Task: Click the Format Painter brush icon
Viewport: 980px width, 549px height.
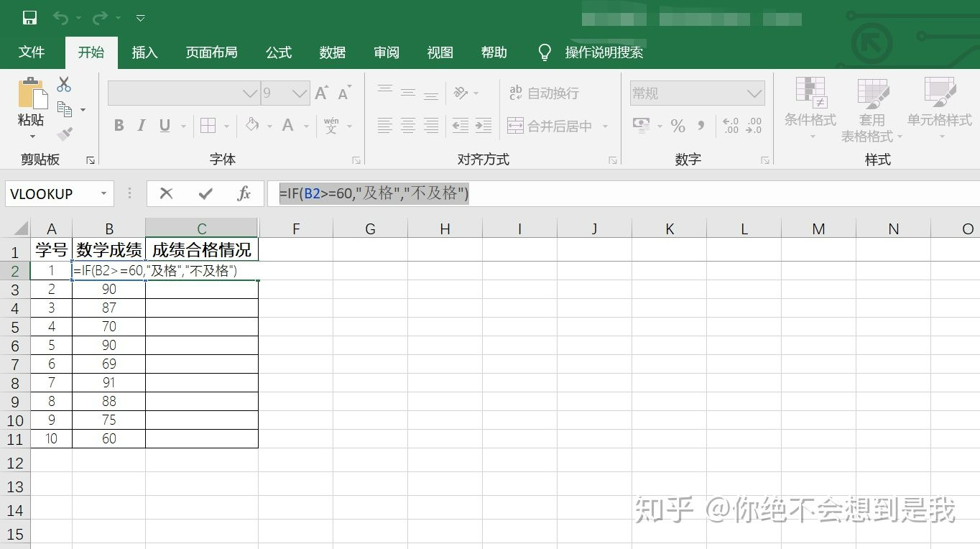Action: point(65,134)
